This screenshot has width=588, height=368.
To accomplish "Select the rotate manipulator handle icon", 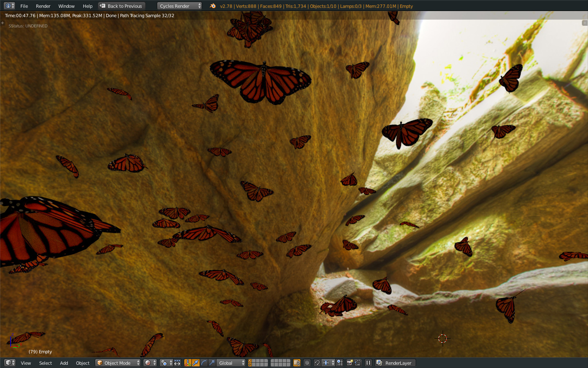I will 203,363.
